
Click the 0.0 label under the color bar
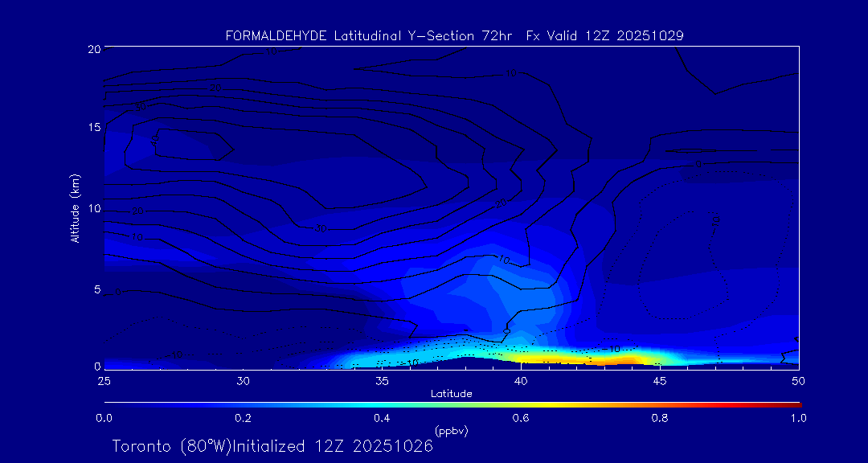[104, 418]
